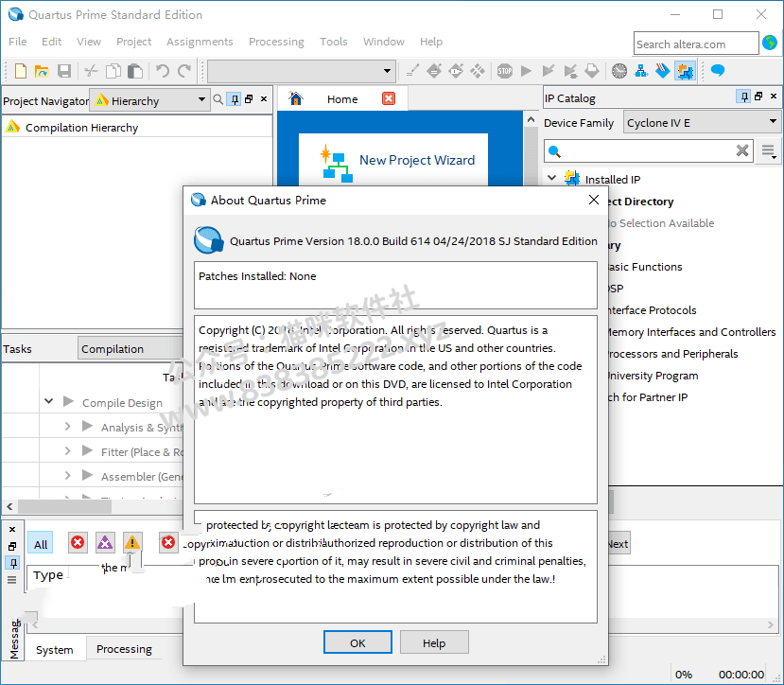The image size is (784, 685).
Task: Click the magnifier icon in Project Navigator header
Action: (218, 99)
